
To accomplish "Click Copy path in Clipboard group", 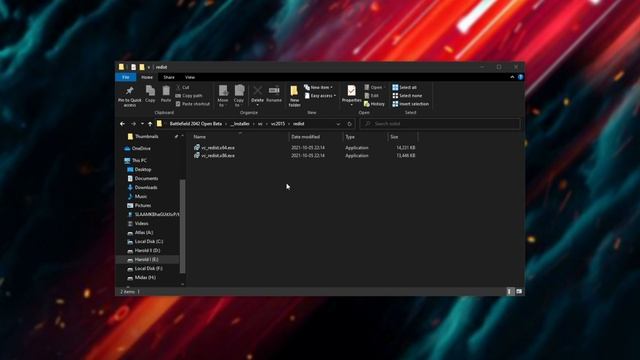I will [x=189, y=96].
